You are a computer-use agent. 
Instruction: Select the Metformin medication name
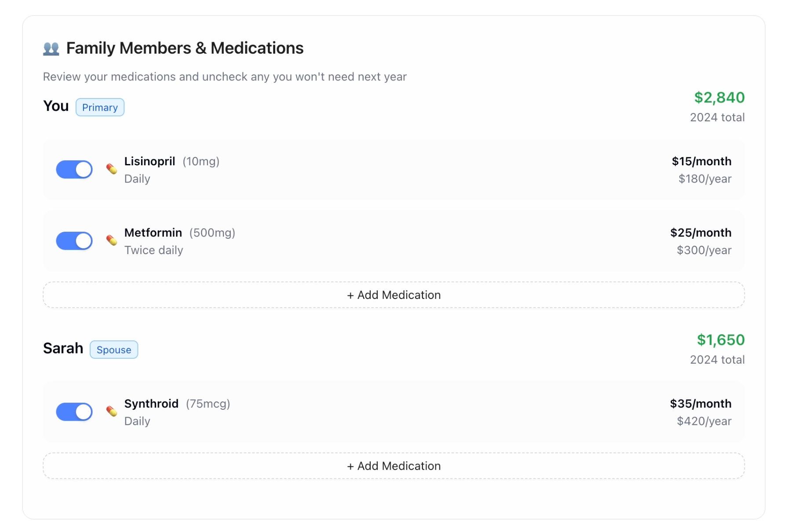(153, 233)
